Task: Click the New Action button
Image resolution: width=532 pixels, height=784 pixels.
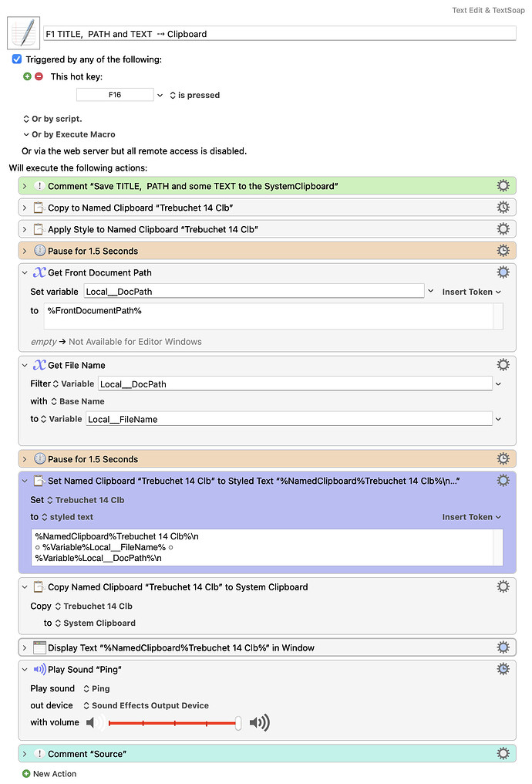Action: pos(49,773)
